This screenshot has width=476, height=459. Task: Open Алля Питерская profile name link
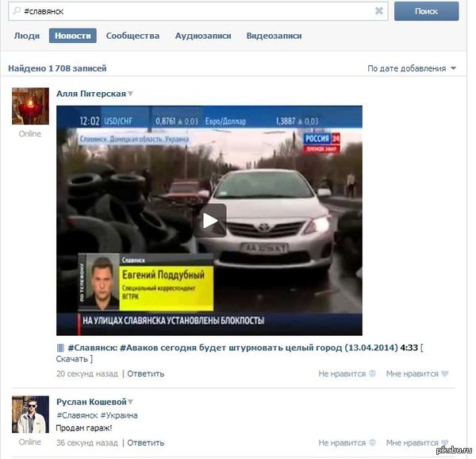(91, 94)
